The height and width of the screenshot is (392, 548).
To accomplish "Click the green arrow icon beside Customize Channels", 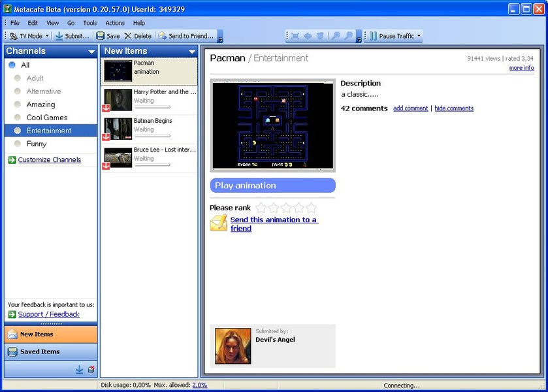I will (12, 160).
